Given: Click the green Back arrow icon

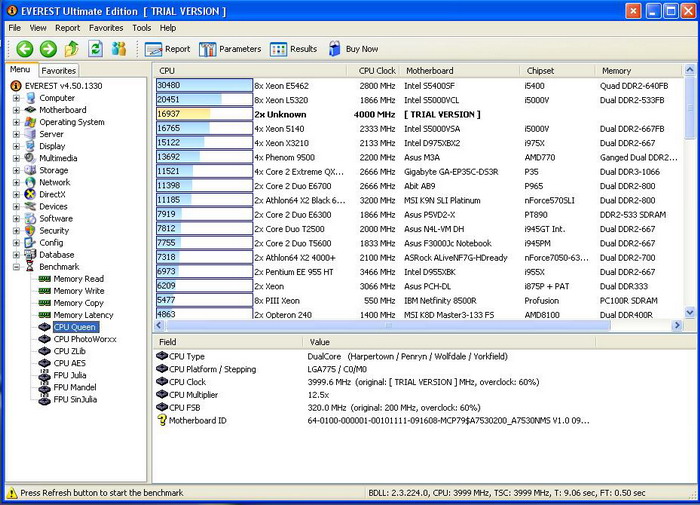Looking at the screenshot, I should (25, 49).
